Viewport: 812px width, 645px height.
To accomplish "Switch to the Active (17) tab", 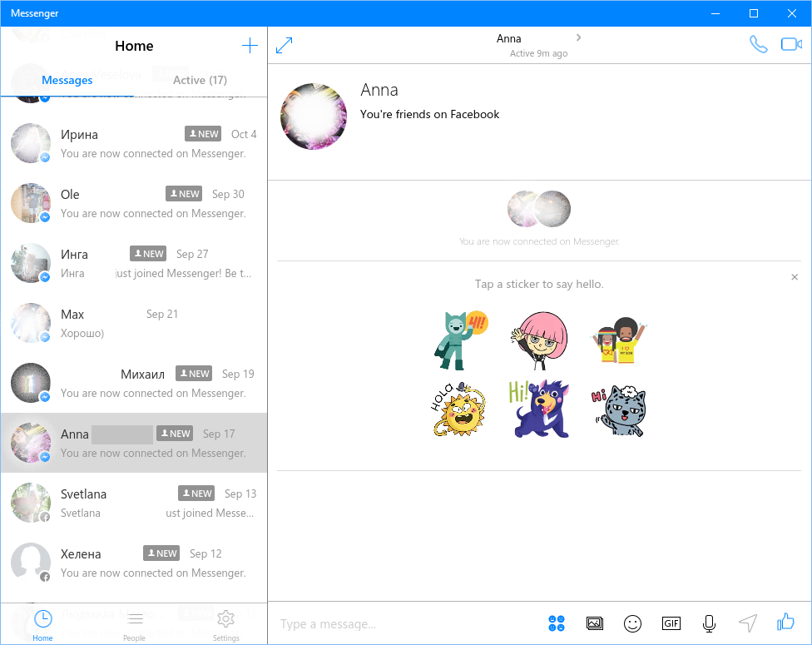I will click(x=200, y=80).
